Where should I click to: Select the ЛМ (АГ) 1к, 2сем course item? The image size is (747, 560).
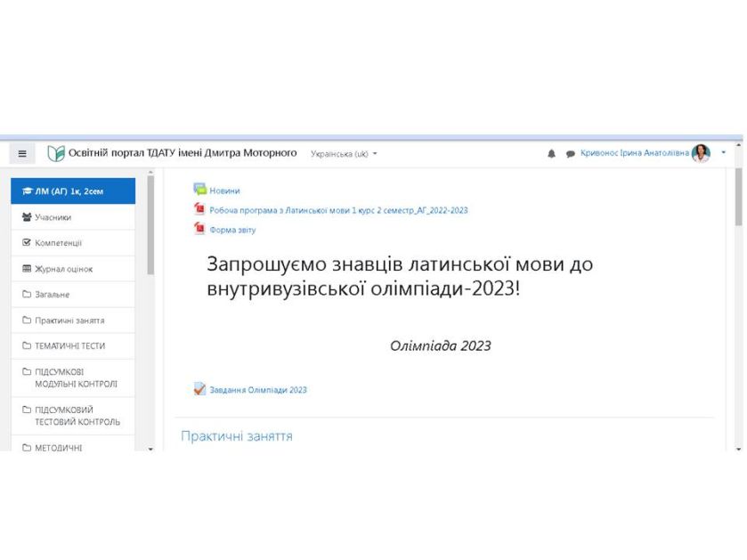[62, 191]
